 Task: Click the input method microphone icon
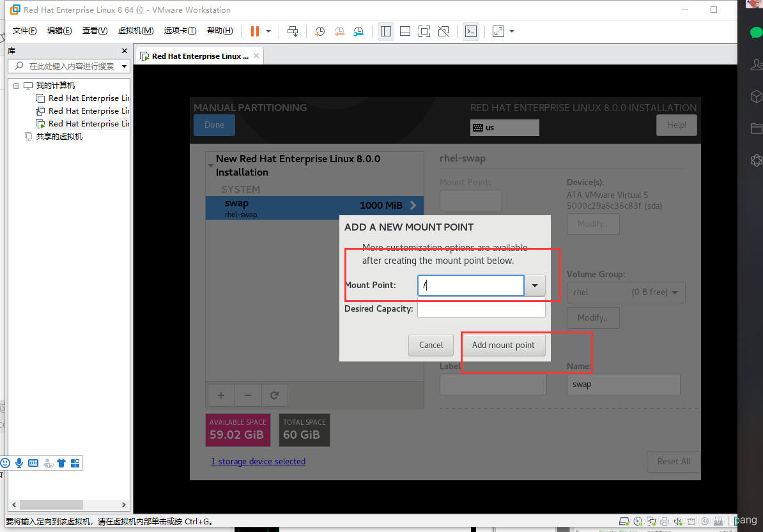point(19,463)
